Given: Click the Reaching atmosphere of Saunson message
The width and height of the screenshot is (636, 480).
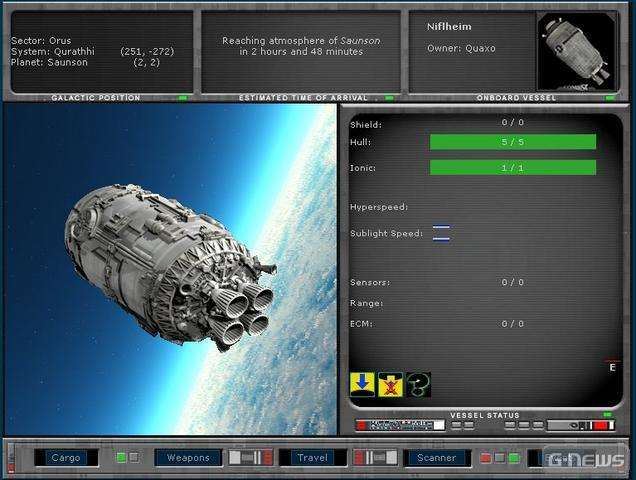Looking at the screenshot, I should coord(301,46).
